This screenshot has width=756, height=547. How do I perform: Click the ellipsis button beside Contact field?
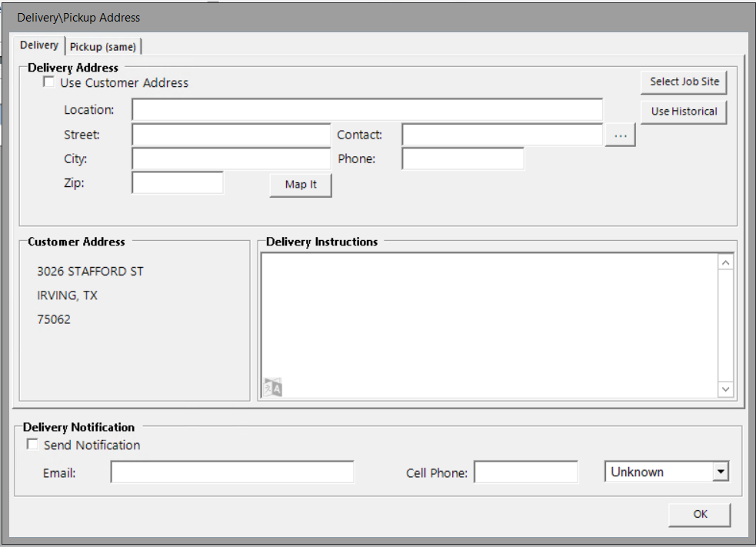point(621,135)
